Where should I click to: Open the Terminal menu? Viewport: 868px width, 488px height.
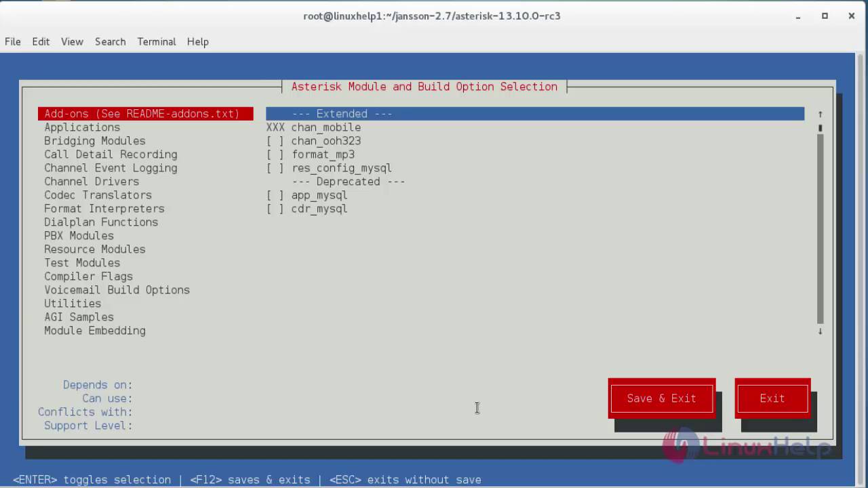pyautogui.click(x=157, y=41)
